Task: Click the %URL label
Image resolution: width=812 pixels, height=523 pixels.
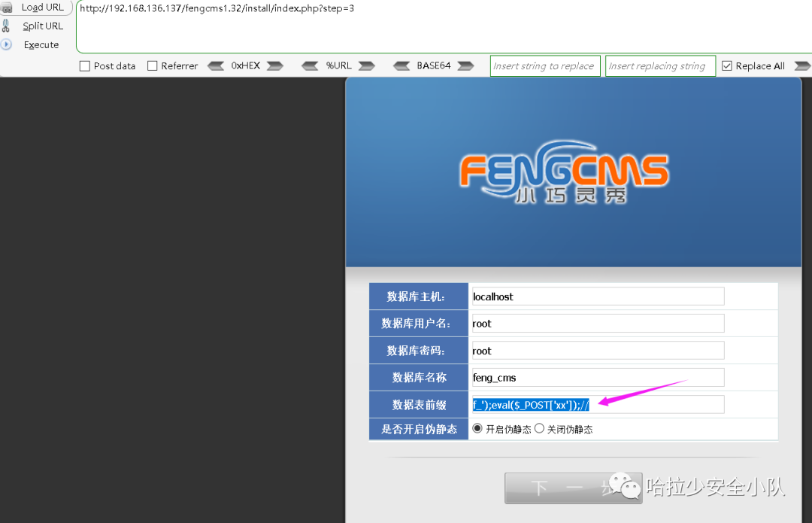Action: pos(338,65)
